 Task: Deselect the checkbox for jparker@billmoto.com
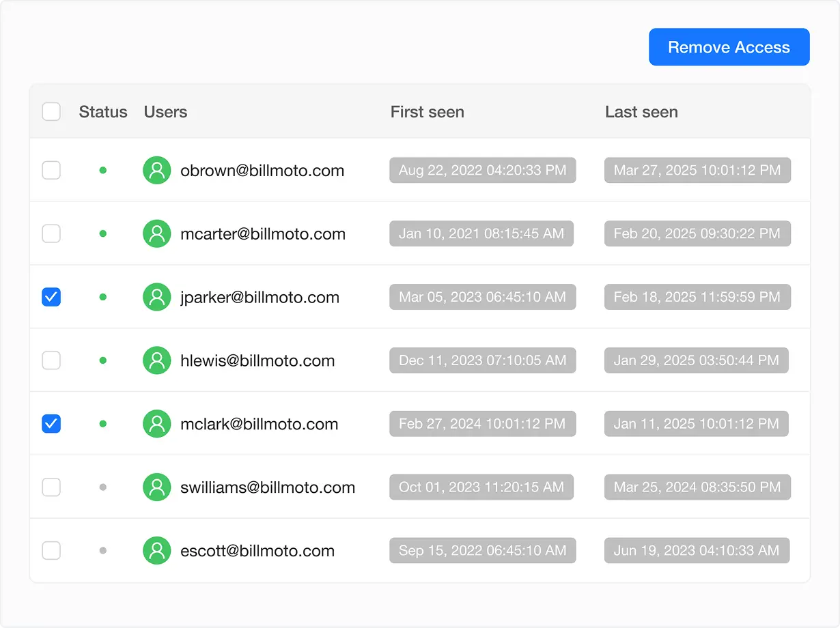(51, 297)
